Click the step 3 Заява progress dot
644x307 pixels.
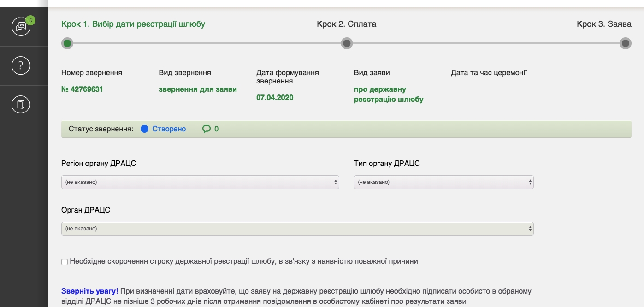click(x=625, y=43)
